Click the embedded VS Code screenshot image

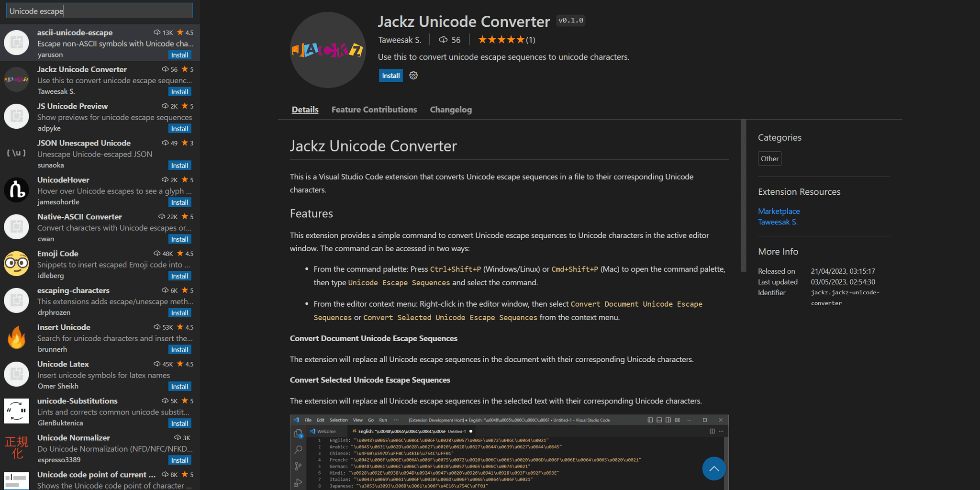click(x=509, y=452)
